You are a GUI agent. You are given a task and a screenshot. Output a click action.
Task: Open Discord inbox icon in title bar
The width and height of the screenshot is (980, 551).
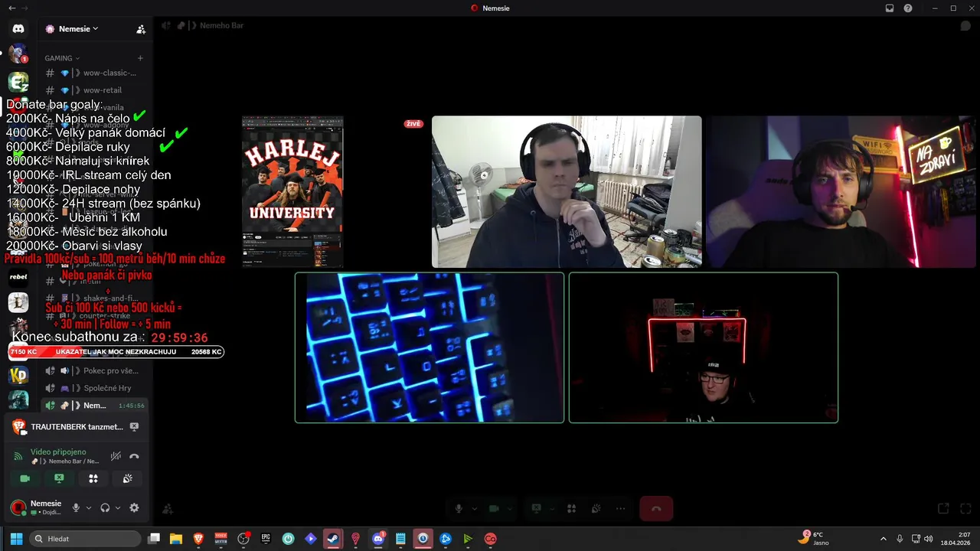coord(890,8)
